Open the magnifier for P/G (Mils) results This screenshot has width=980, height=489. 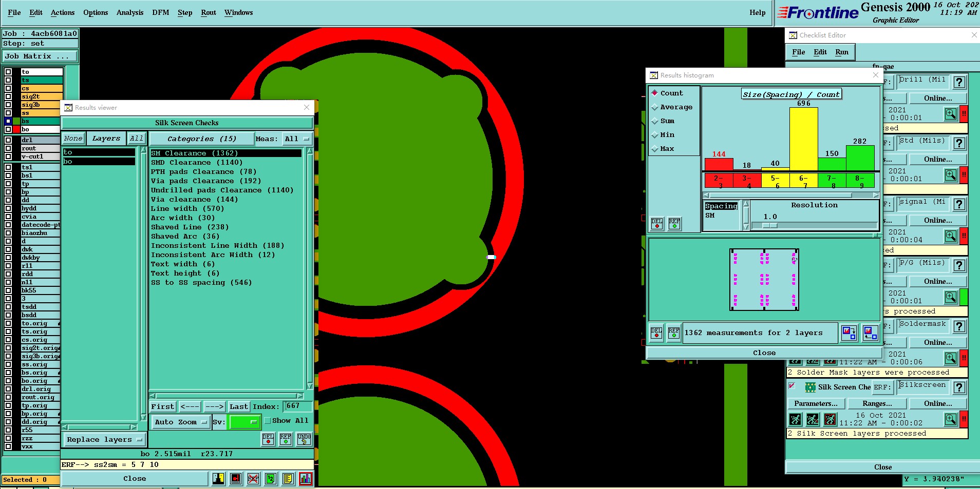pyautogui.click(x=951, y=297)
